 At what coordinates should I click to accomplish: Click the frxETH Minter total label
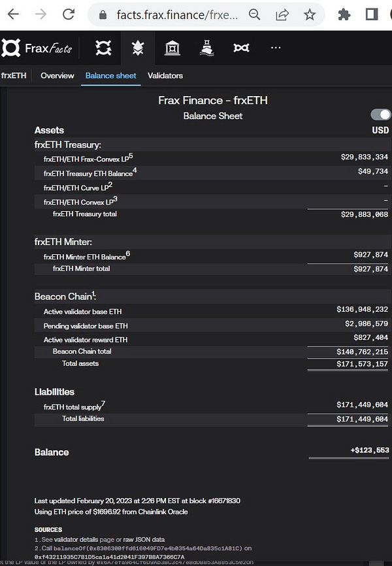point(81,269)
